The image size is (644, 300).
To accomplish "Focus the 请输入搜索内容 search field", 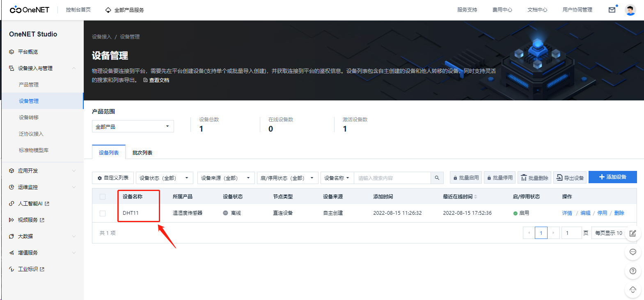I will tap(392, 178).
